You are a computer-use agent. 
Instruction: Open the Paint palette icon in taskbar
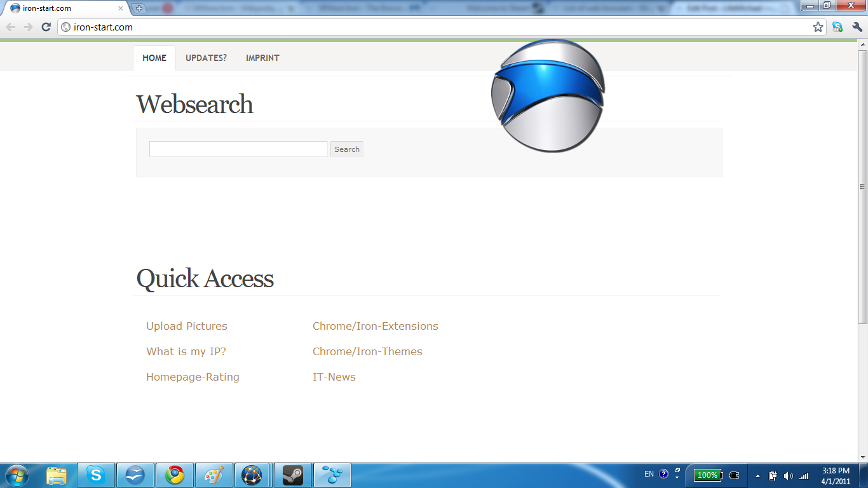pyautogui.click(x=214, y=475)
